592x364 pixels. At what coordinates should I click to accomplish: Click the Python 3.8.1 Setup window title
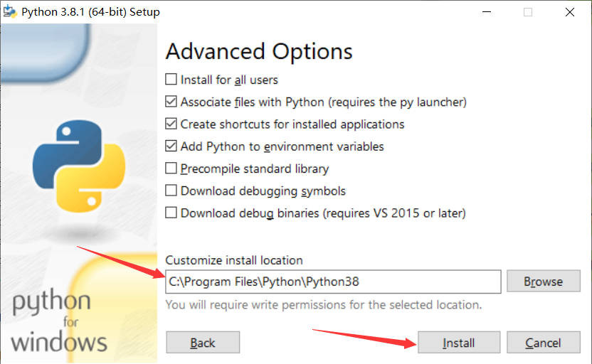coord(90,12)
